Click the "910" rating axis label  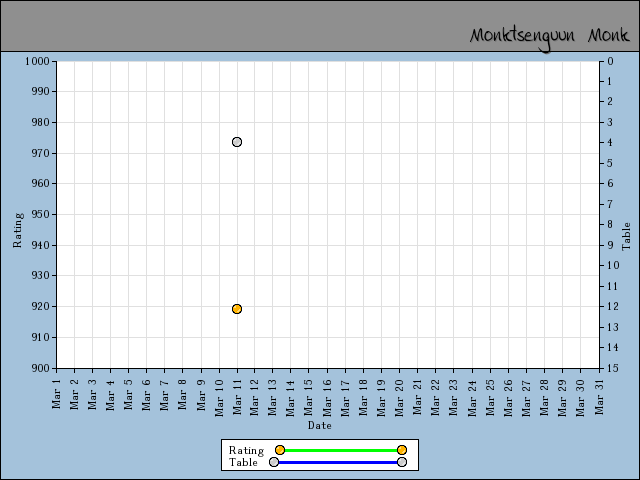coord(40,337)
